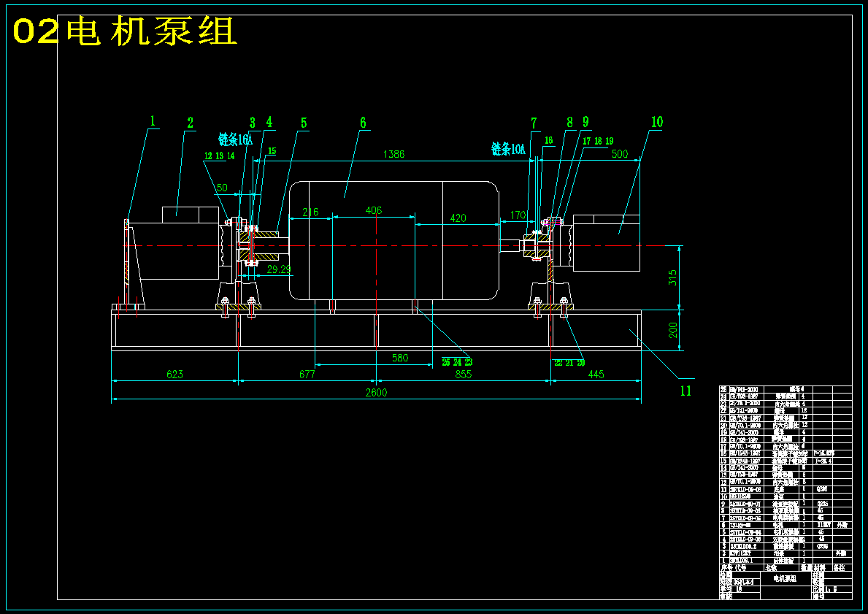Select the 50 dimension text
This screenshot has width=868, height=614.
click(x=222, y=188)
